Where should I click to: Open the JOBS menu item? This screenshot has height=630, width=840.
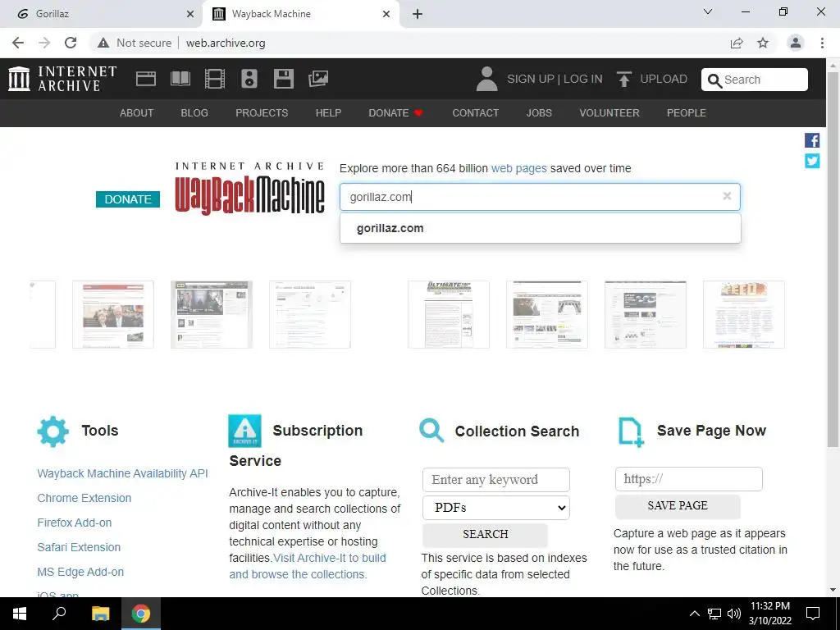(539, 113)
